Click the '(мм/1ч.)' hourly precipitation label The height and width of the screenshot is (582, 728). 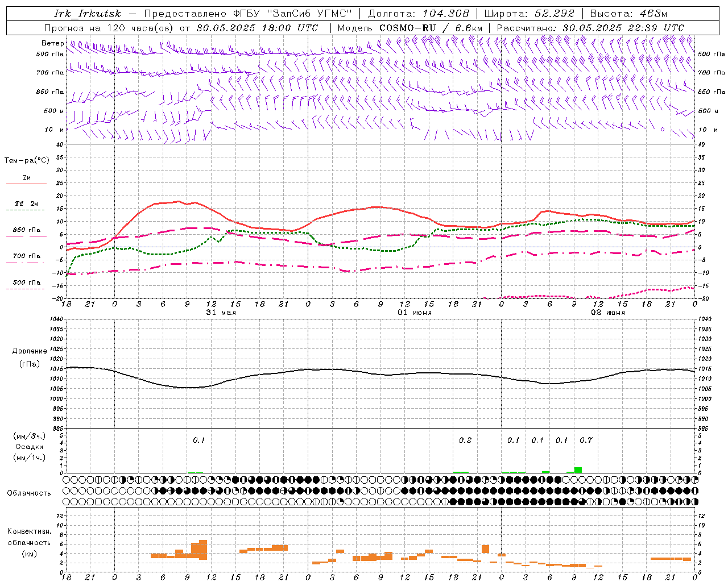pyautogui.click(x=30, y=458)
